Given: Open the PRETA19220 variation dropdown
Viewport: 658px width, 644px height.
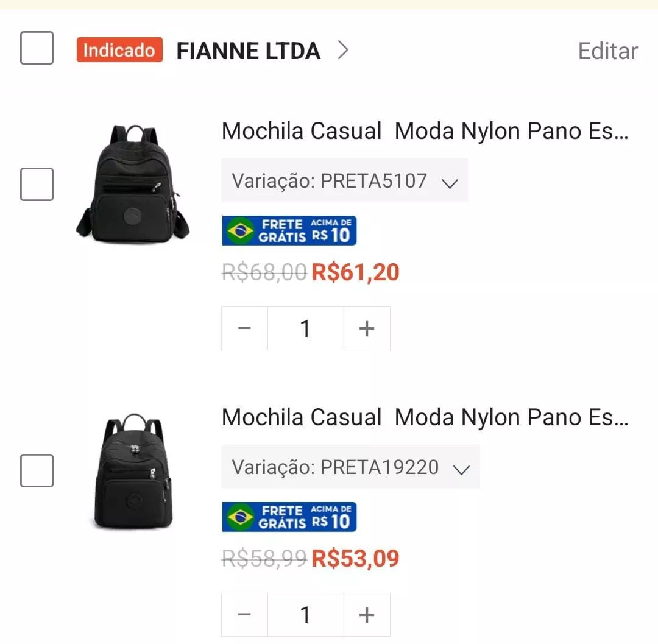Looking at the screenshot, I should coord(350,467).
